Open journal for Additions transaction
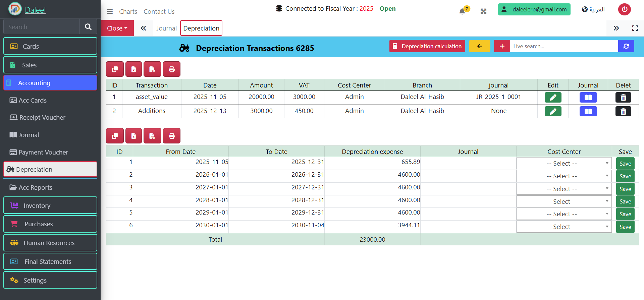 pos(588,111)
